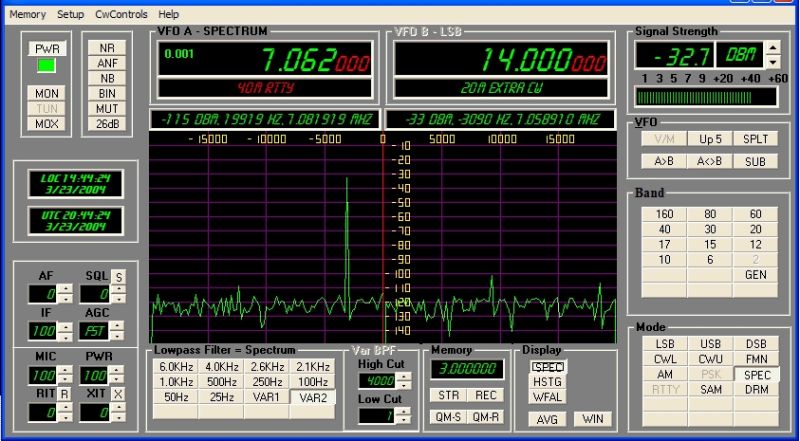This screenshot has width=800, height=441.
Task: Click QM-S quick memory save
Action: tap(448, 417)
